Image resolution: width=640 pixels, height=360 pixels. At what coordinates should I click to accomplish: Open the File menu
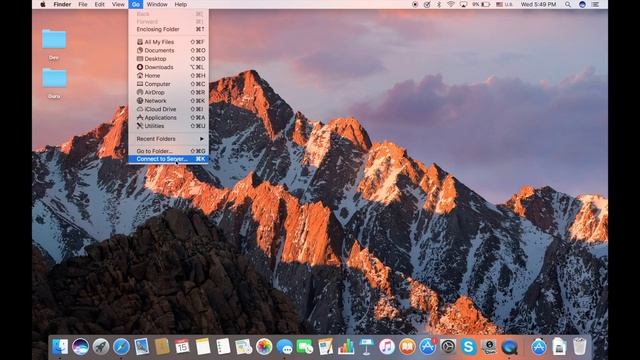tap(83, 4)
